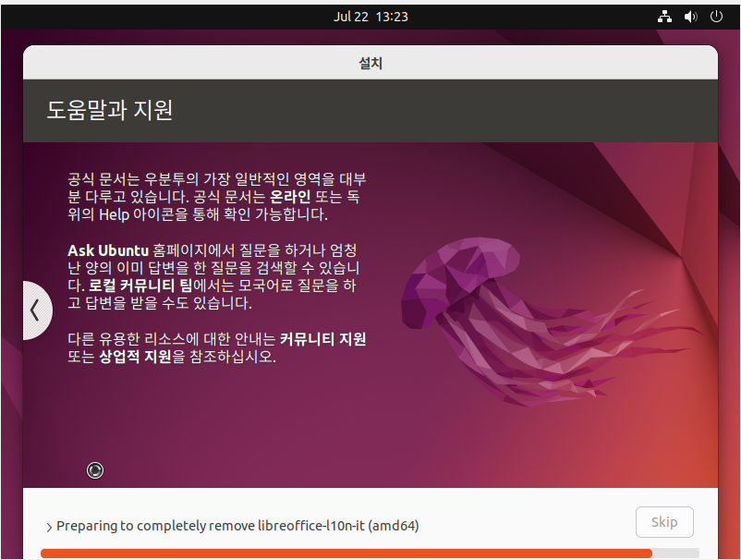Open the volume speaker icon in top bar

(690, 17)
